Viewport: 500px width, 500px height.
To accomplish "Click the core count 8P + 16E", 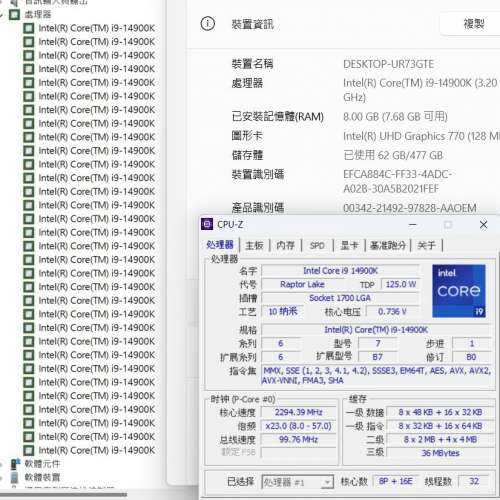I will click(x=396, y=481).
